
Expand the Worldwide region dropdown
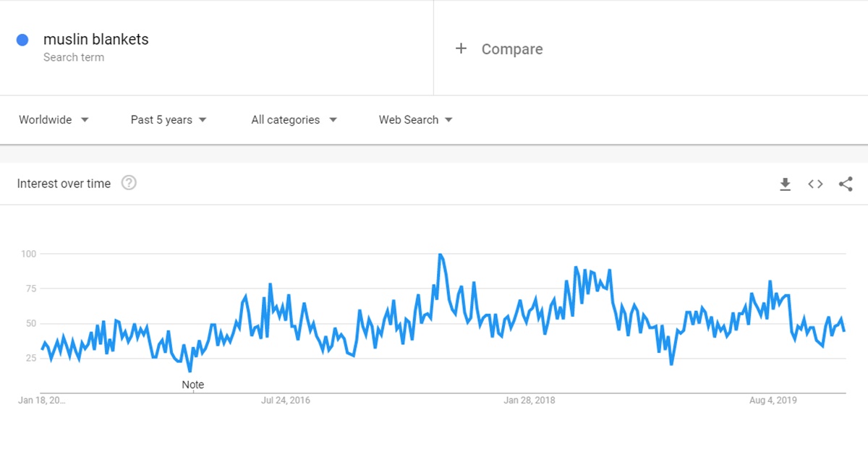point(54,120)
